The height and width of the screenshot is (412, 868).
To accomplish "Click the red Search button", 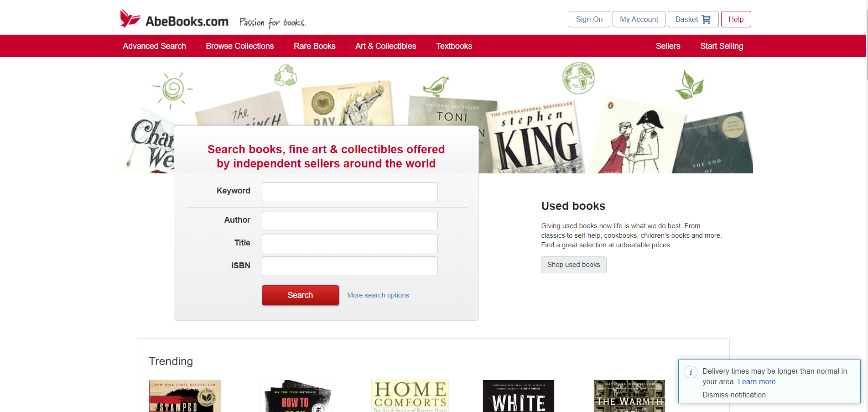I will [x=300, y=295].
